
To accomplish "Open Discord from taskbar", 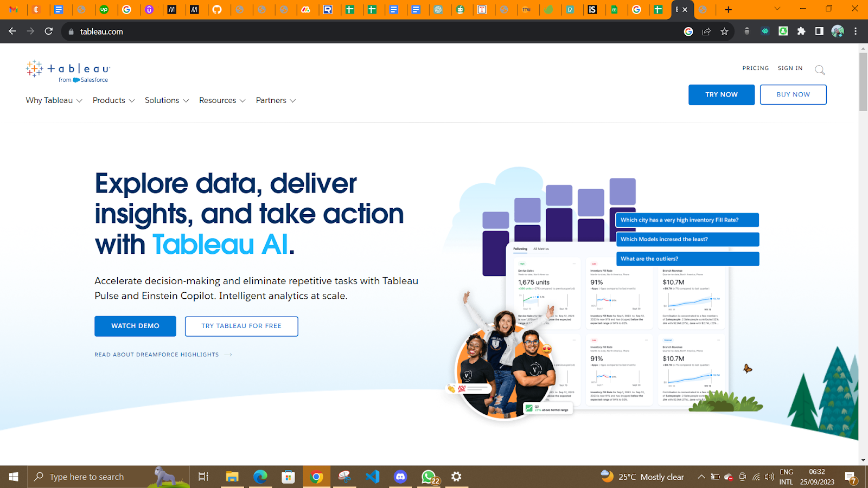I will pyautogui.click(x=400, y=477).
